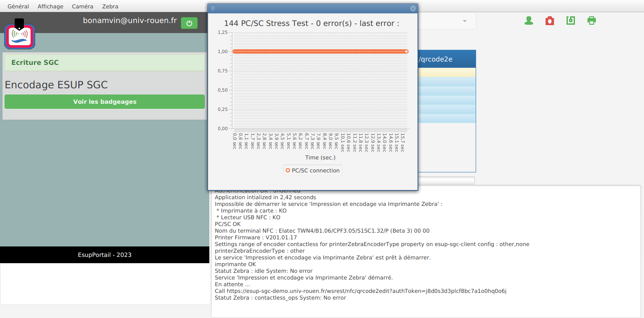The image size is (644, 318).
Task: Open the Général menu
Action: tap(18, 6)
